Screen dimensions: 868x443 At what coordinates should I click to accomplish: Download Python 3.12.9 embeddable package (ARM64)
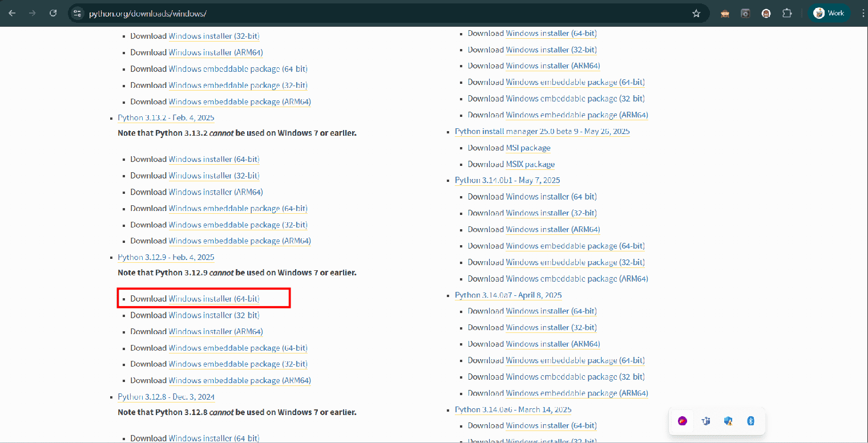pyautogui.click(x=240, y=381)
